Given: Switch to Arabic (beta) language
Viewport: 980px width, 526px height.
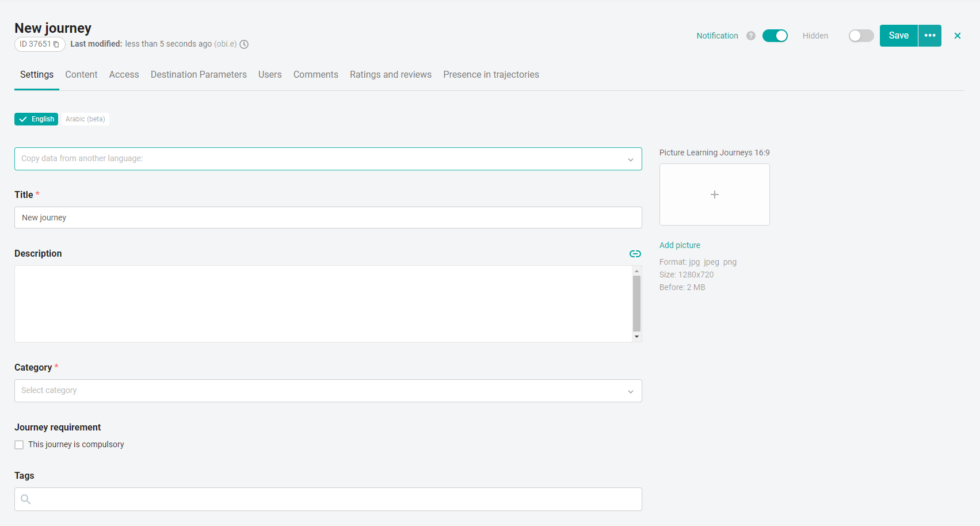Looking at the screenshot, I should tap(85, 119).
